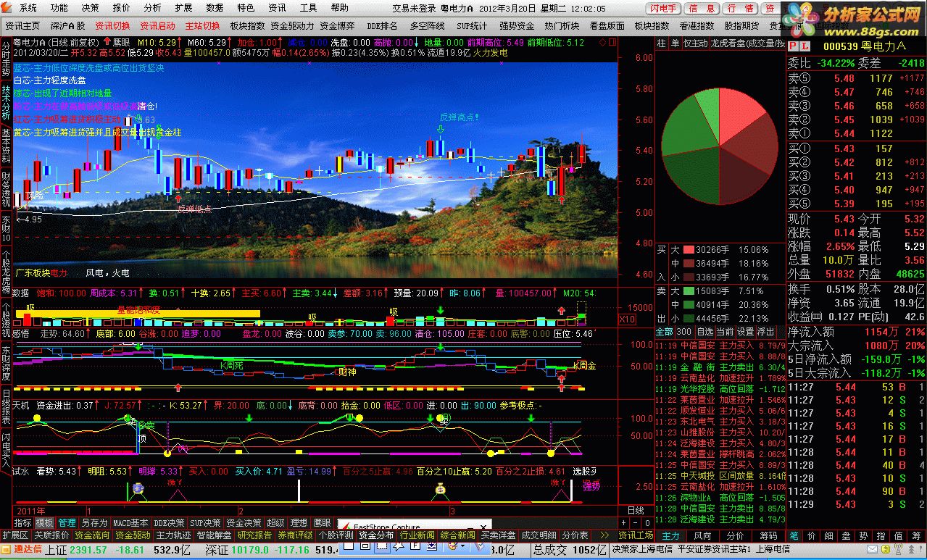Select the 当前 filter tab

point(725,332)
